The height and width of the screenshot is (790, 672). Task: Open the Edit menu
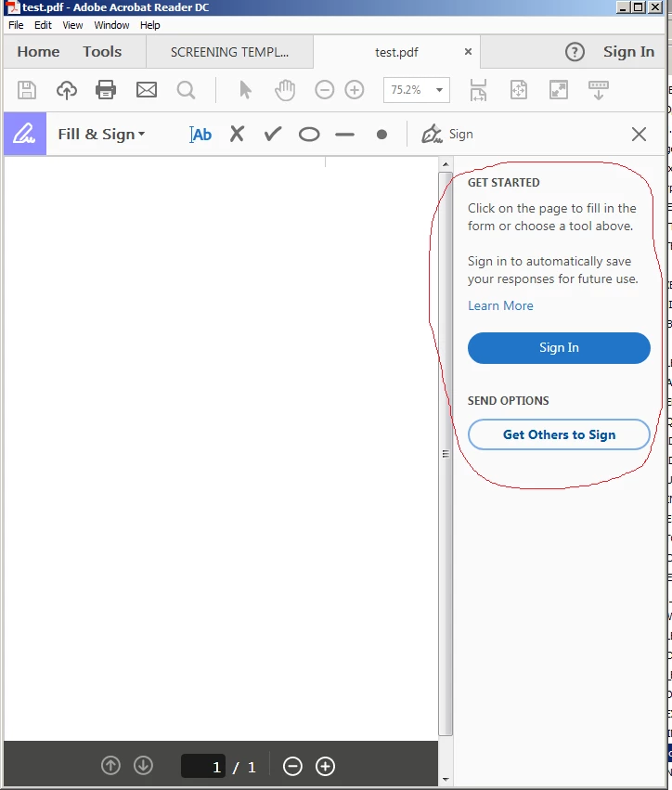coord(43,25)
